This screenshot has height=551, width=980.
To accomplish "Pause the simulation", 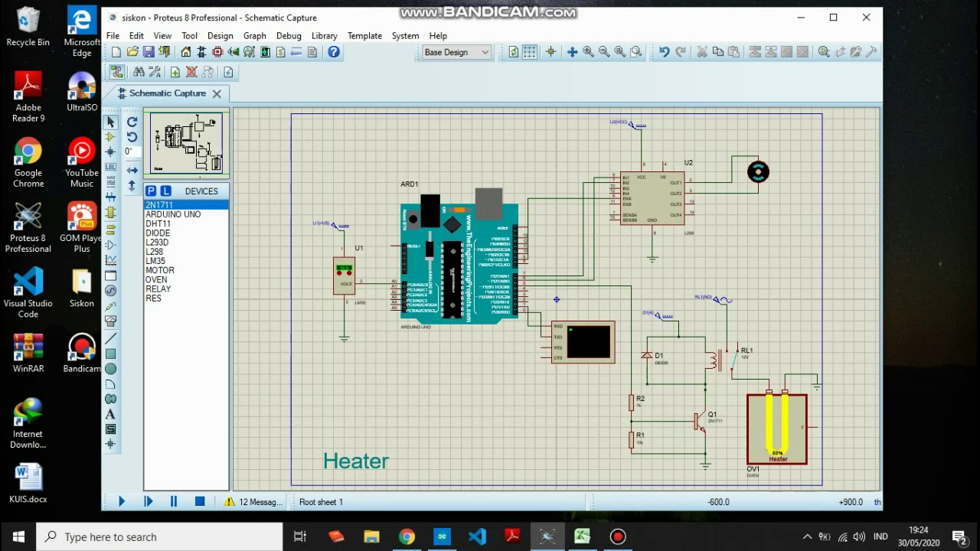I will (x=174, y=501).
